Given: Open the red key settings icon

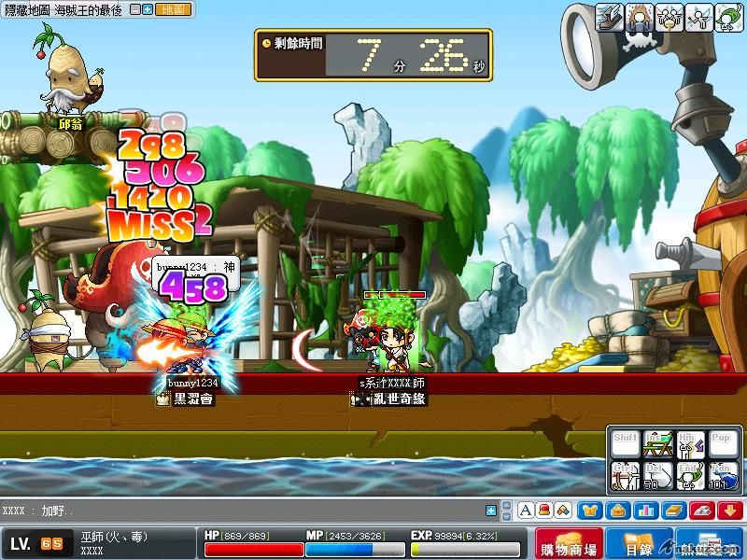Looking at the screenshot, I should (x=702, y=511).
